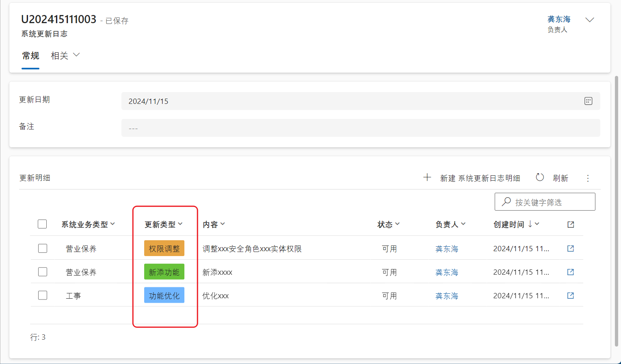
Task: Expand the header chevron next to 负责人
Action: tap(590, 19)
